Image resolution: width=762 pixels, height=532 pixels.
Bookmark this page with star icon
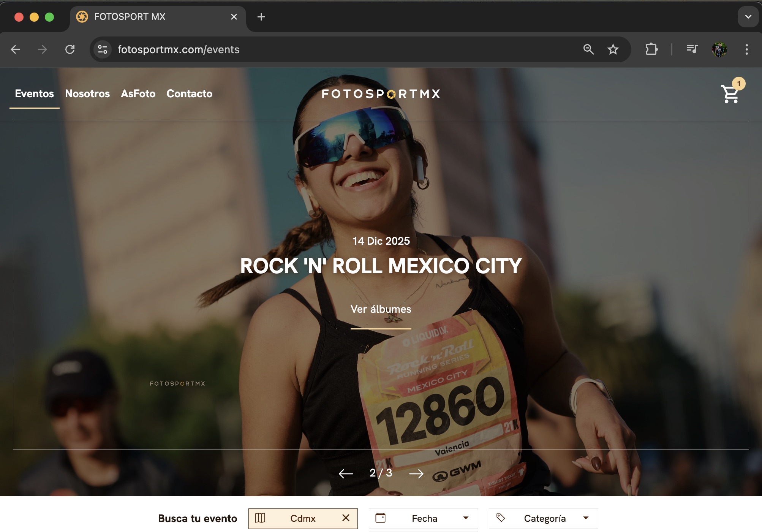(613, 49)
